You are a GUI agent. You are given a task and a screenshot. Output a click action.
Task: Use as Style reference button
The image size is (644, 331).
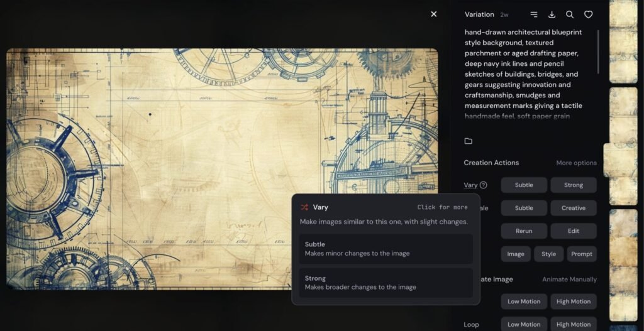pyautogui.click(x=548, y=254)
